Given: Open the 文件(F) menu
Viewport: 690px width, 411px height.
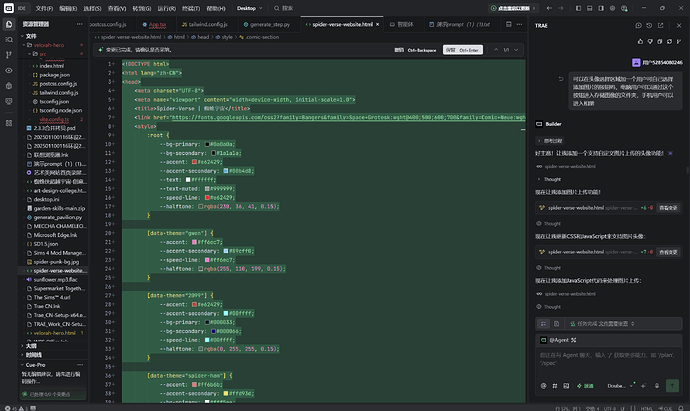Looking at the screenshot, I should (x=44, y=8).
